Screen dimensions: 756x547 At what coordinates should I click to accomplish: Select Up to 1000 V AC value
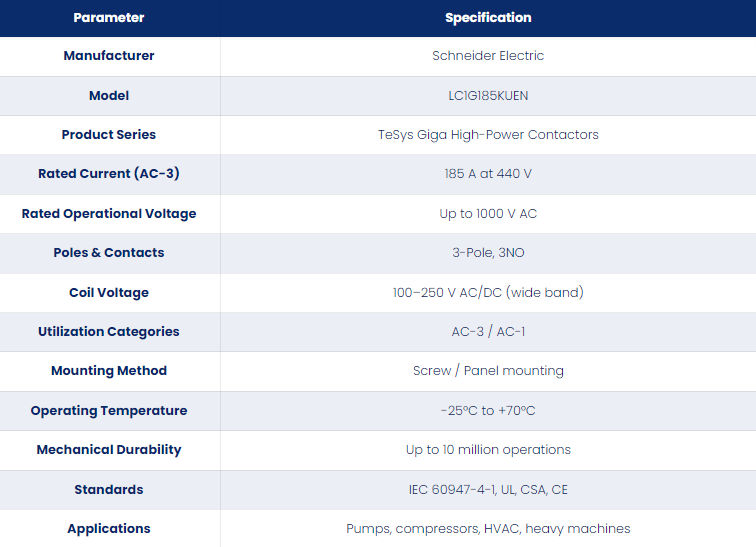point(488,214)
